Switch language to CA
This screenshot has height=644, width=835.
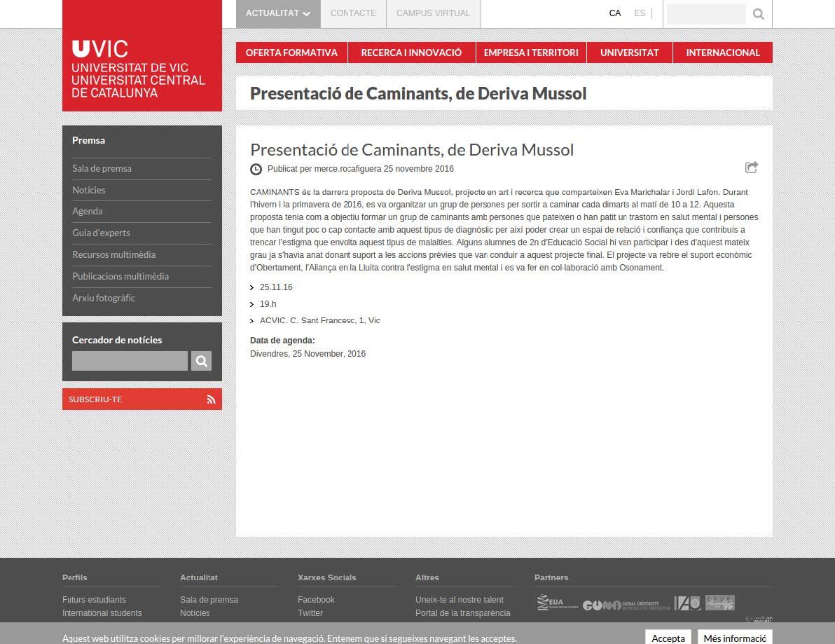pos(614,13)
